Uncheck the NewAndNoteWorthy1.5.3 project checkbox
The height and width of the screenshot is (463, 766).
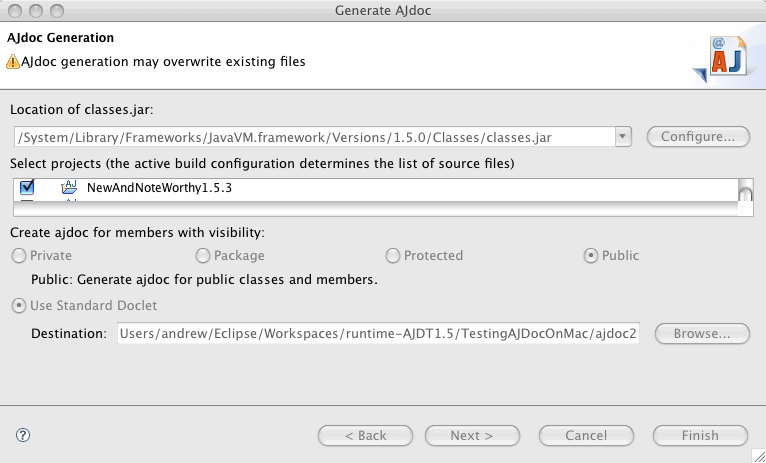pos(27,187)
